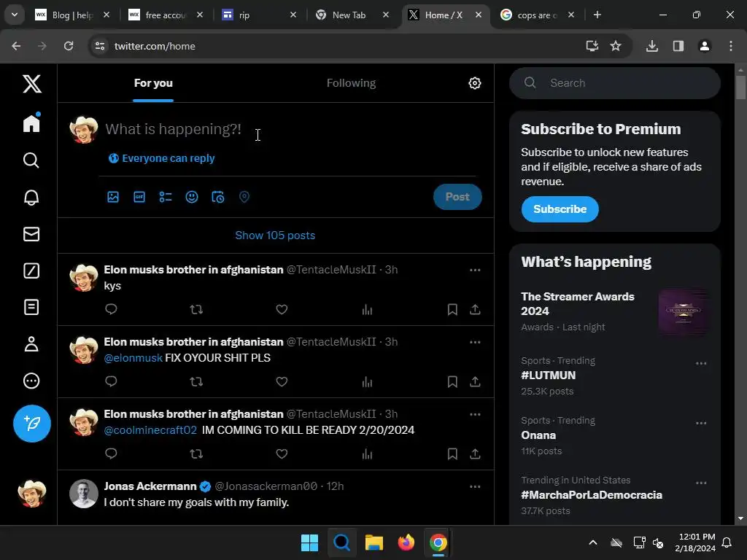Add media image to the post
Viewport: 747px width, 560px height.
pyautogui.click(x=113, y=197)
